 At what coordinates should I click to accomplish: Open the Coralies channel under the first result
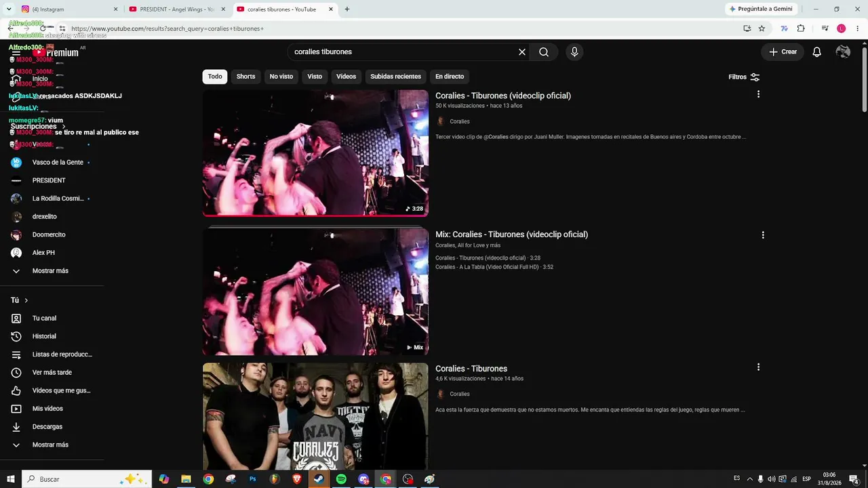(x=459, y=121)
